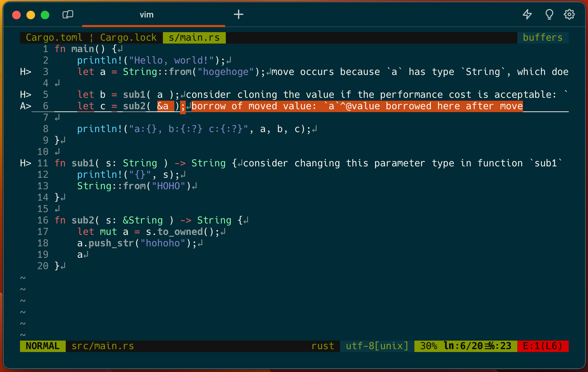Click the NORMAL mode indicator
The width and height of the screenshot is (588, 372).
43,346
